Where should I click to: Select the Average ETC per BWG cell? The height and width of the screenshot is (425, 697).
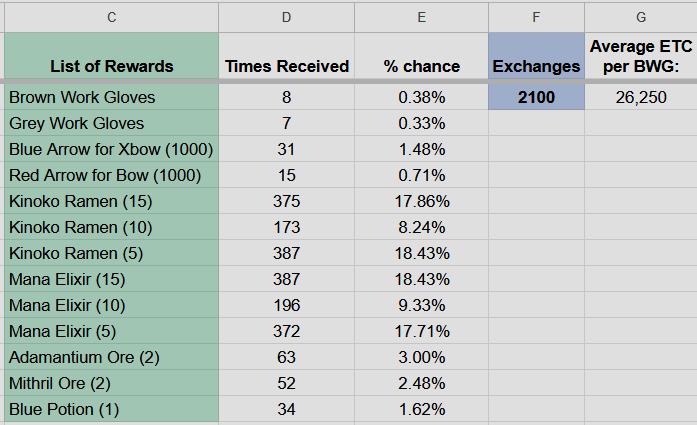tap(640, 57)
